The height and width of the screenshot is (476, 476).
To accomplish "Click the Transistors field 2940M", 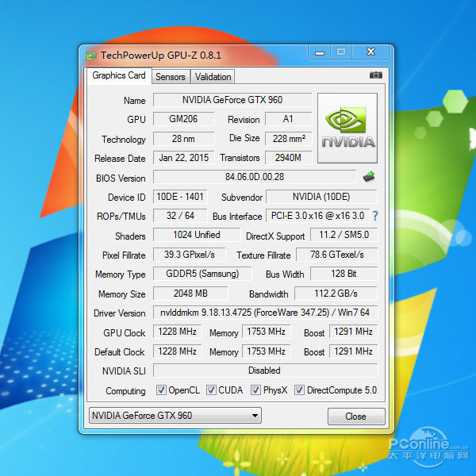I will click(288, 158).
